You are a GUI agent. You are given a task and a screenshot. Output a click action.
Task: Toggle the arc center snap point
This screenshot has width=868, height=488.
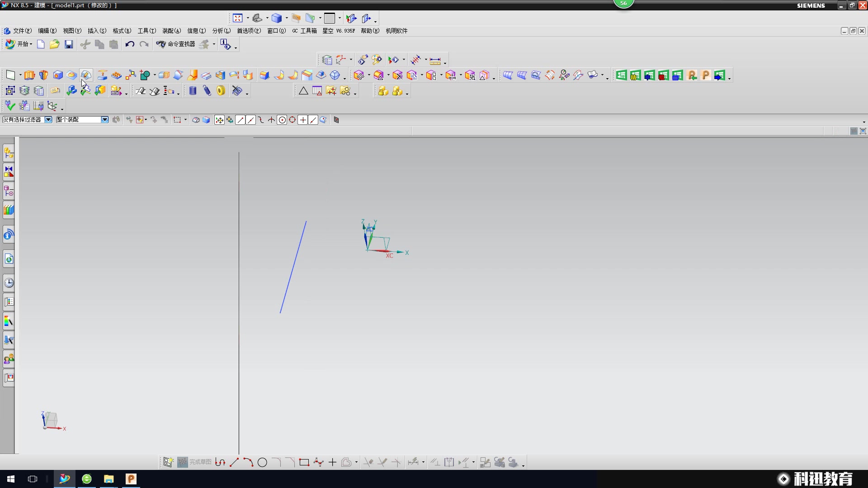click(x=282, y=120)
